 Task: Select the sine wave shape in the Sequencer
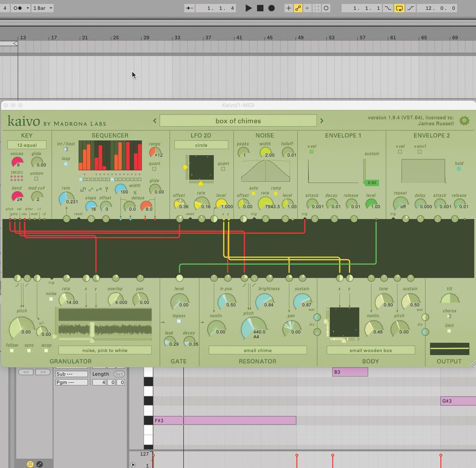[x=91, y=189]
